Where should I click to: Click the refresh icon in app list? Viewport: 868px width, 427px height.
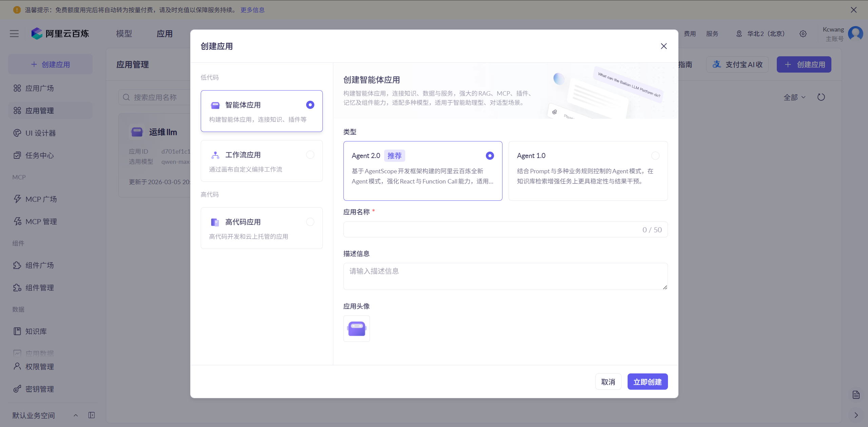821,97
